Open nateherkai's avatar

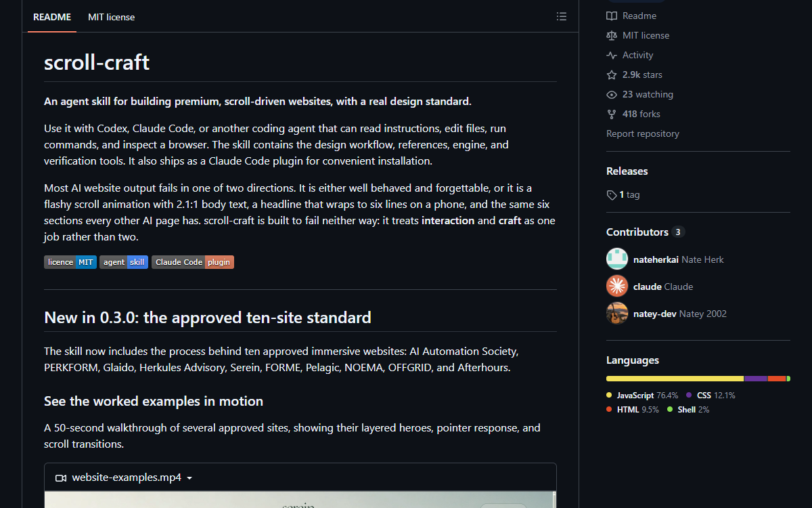617,259
